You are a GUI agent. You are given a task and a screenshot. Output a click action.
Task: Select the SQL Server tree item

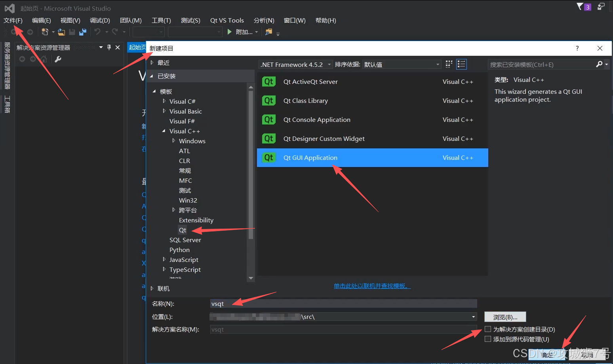(x=185, y=240)
